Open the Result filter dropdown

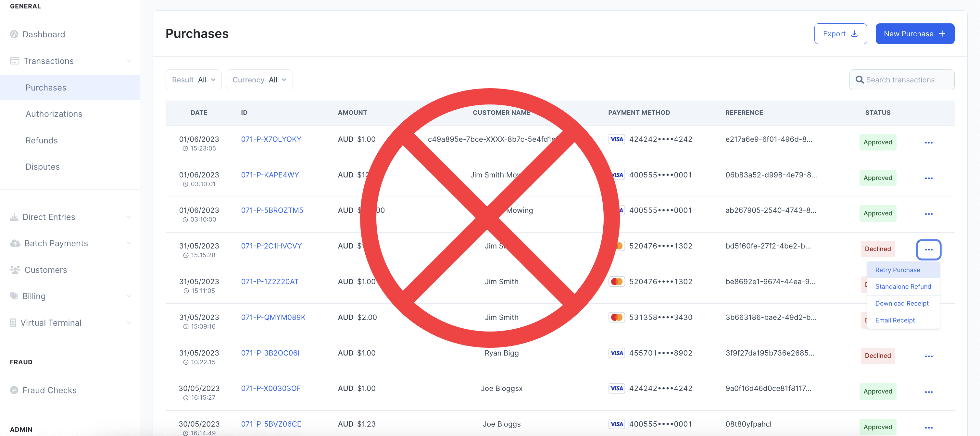pyautogui.click(x=193, y=80)
